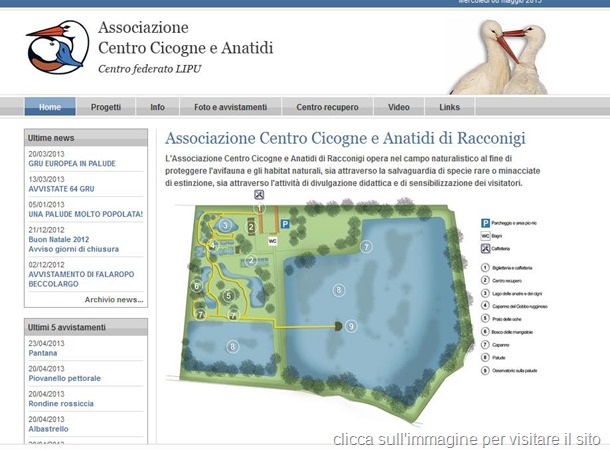The width and height of the screenshot is (610, 450).
Task: Select marker 7 beside the large lake
Action: click(x=366, y=247)
